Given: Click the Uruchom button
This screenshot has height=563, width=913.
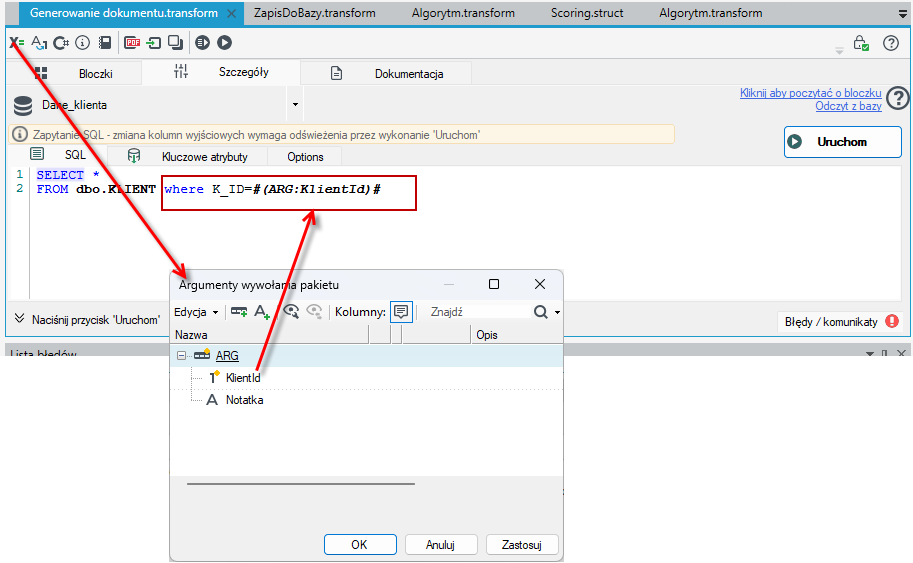Looking at the screenshot, I should tap(843, 141).
